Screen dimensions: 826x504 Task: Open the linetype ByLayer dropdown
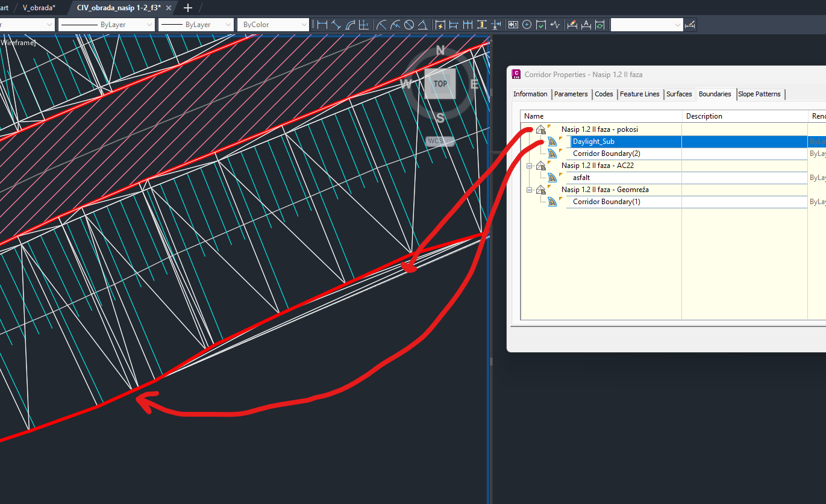(x=106, y=25)
